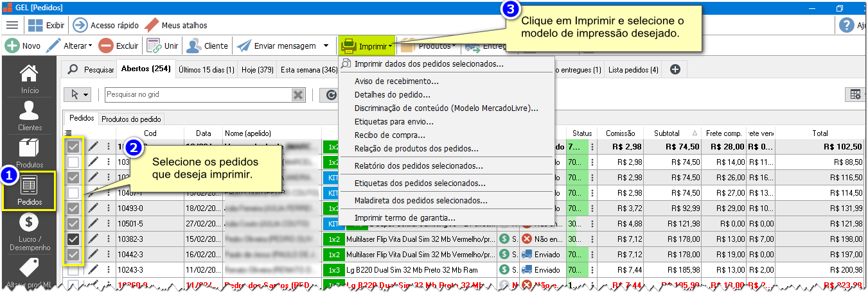This screenshot has width=868, height=297.
Task: Select Recibo de compra... menu item
Action: 389,135
